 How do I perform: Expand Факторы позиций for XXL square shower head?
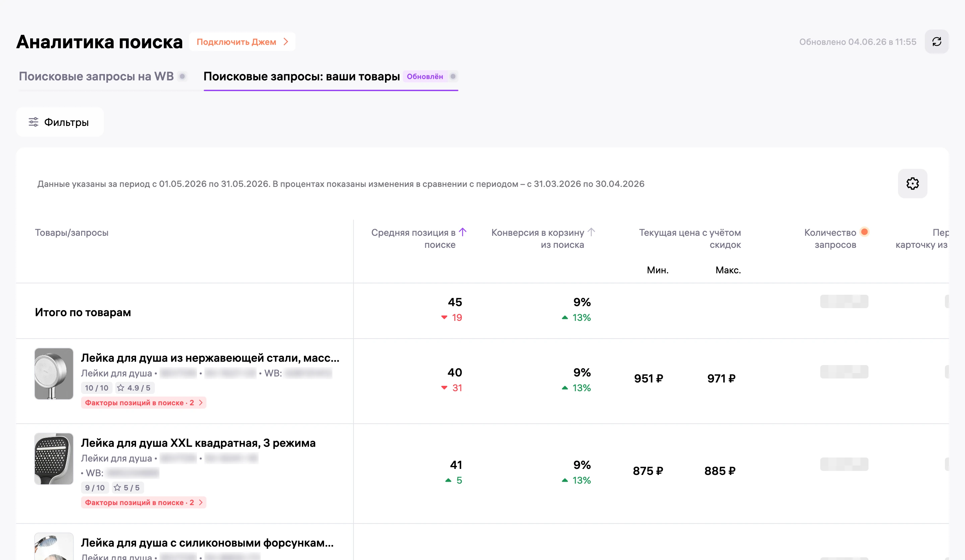144,503
